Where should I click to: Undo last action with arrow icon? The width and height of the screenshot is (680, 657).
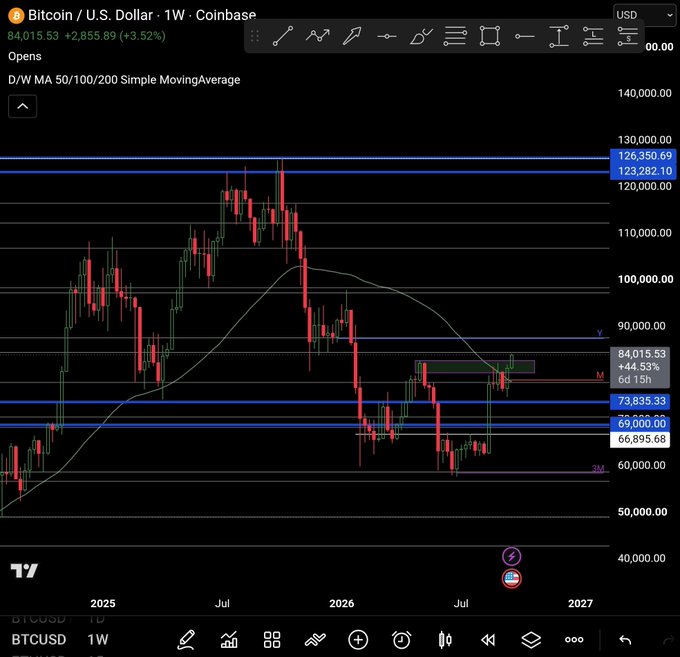tap(625, 640)
